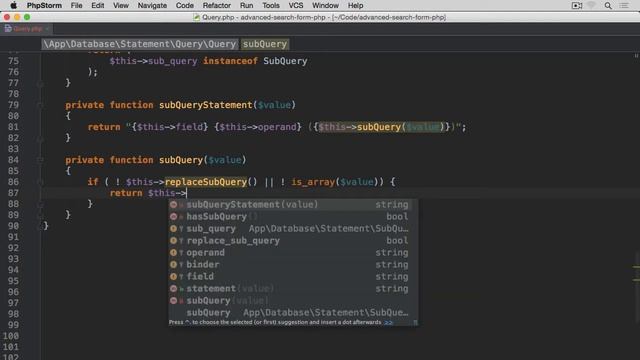
Task: Click method icon beside subQueryStatement suggestion
Action: pos(173,204)
